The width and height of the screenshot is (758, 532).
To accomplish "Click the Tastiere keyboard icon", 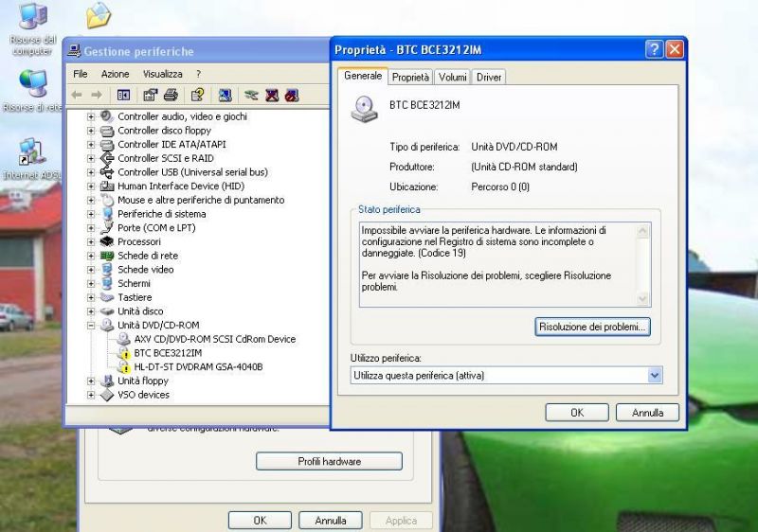I will point(107,297).
